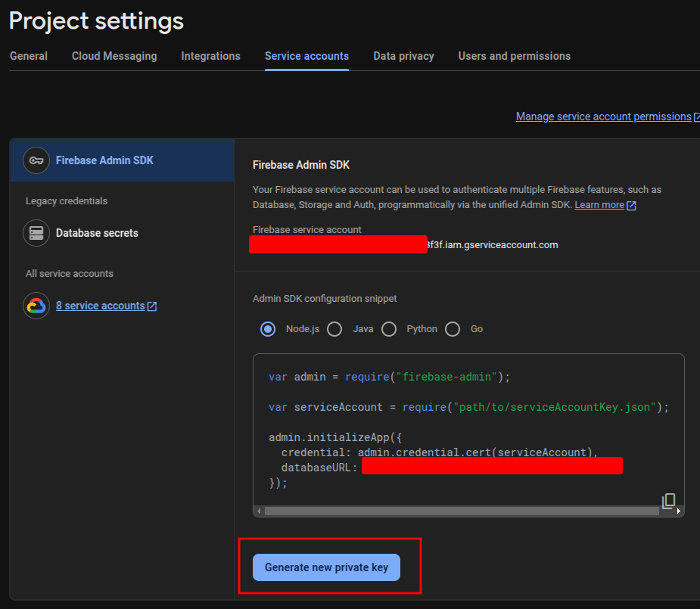The height and width of the screenshot is (609, 700).
Task: Go to the Integrations tab
Action: 210,56
